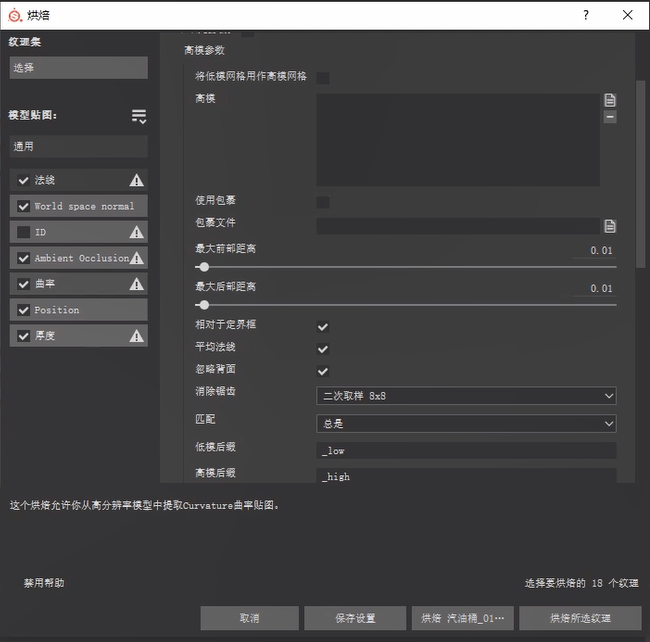
Task: Click the 烘焙所选纹理 button
Action: (580, 618)
